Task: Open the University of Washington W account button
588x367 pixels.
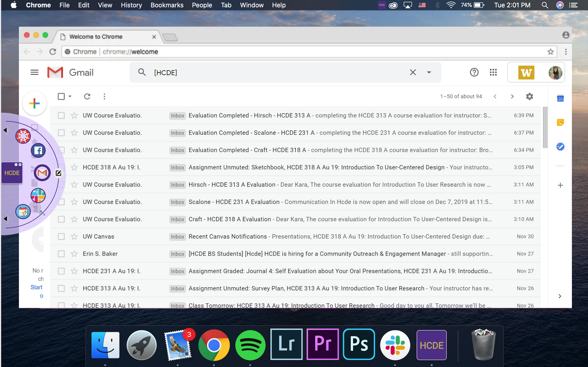Action: click(x=526, y=73)
